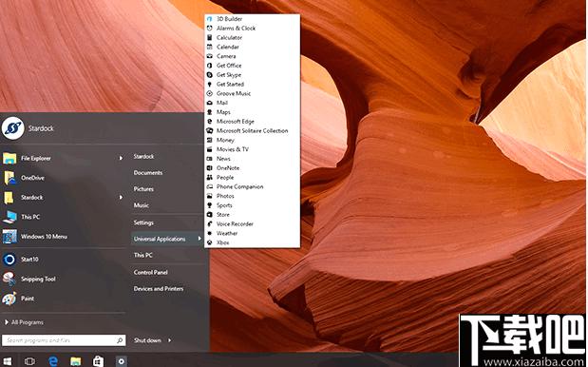Choose Groove Music in the app list
Viewport: 588px width, 367px height.
pyautogui.click(x=234, y=93)
